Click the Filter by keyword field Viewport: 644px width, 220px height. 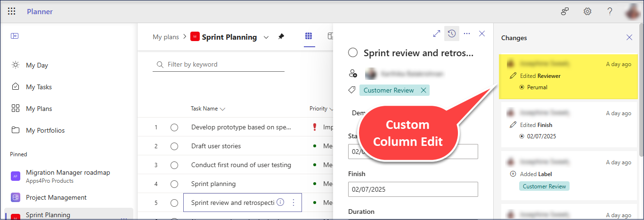point(221,64)
